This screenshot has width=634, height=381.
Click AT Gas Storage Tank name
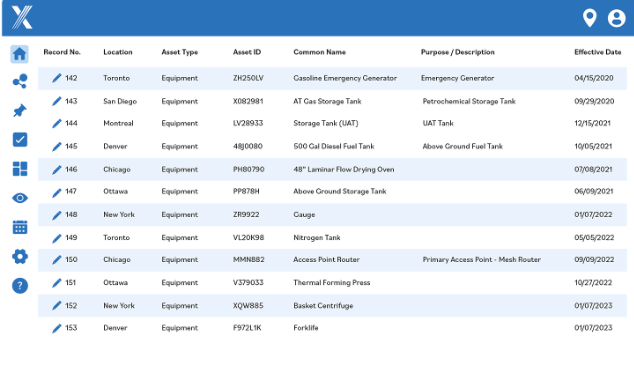(x=327, y=101)
